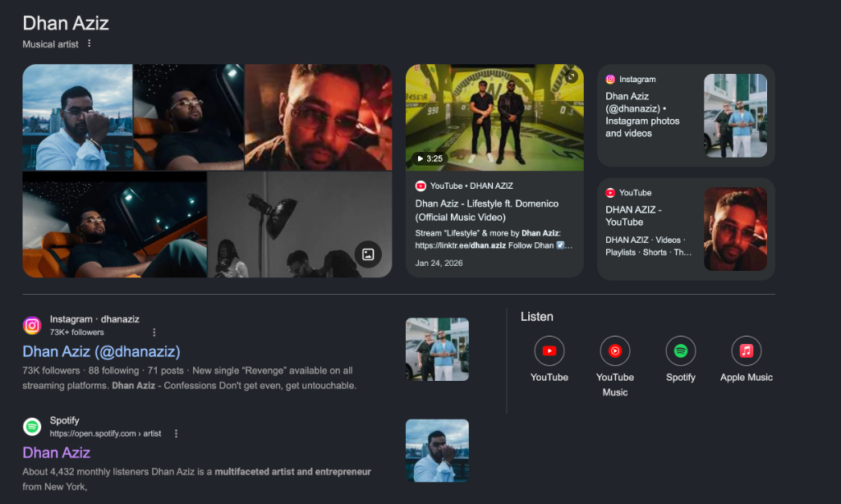Click the image gallery icon on photo collage
Screen dimensions: 841x504
coord(368,254)
